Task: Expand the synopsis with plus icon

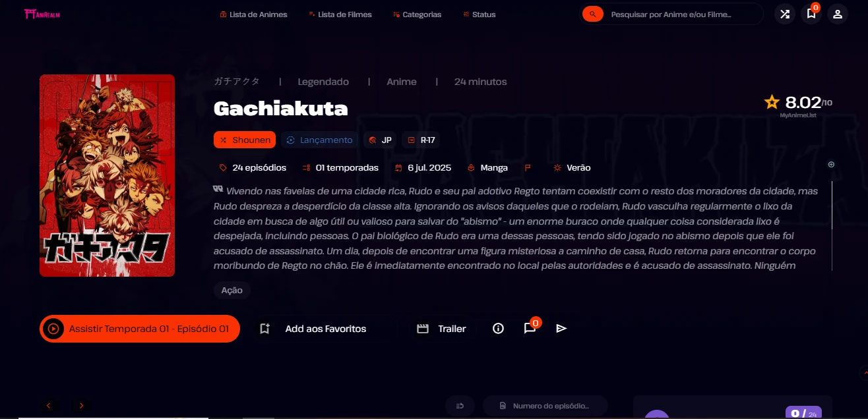Action: tap(831, 164)
